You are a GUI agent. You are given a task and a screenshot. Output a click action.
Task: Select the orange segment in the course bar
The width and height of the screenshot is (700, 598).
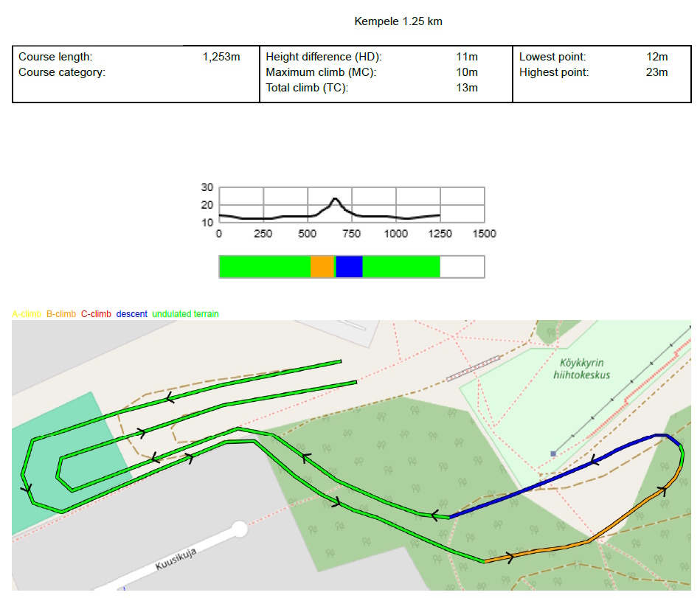(x=322, y=267)
